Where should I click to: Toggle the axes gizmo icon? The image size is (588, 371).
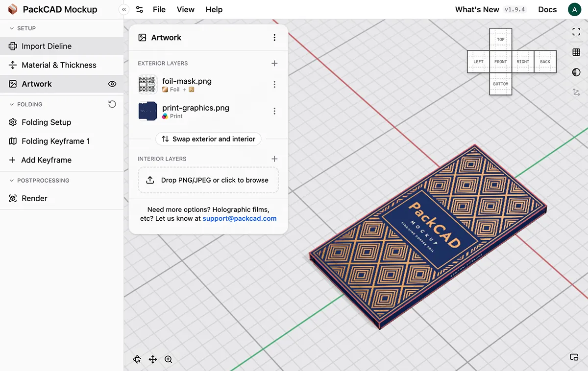[x=576, y=92]
